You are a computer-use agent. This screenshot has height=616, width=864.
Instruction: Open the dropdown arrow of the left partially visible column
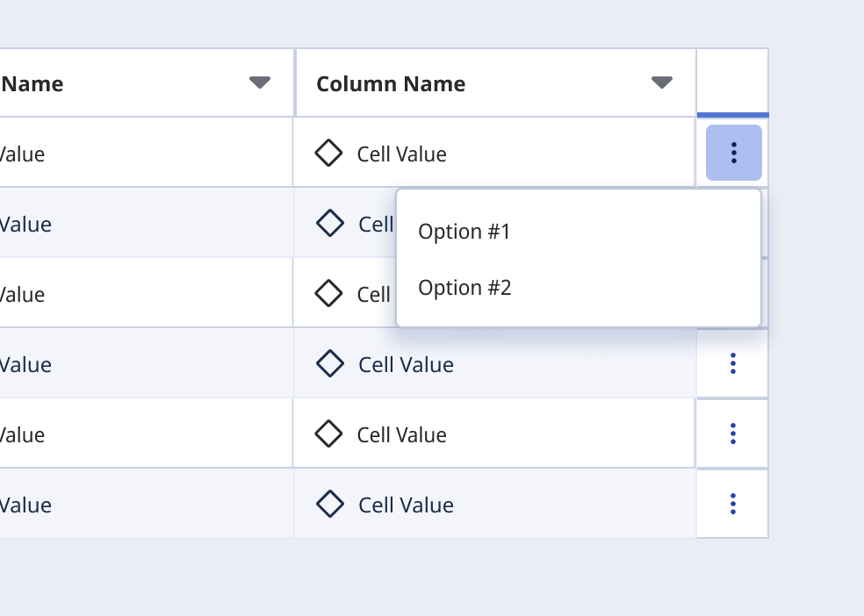pyautogui.click(x=260, y=82)
